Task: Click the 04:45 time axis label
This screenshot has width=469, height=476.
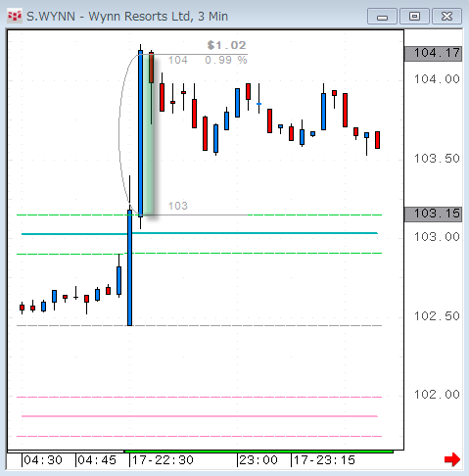Action: pos(97,460)
